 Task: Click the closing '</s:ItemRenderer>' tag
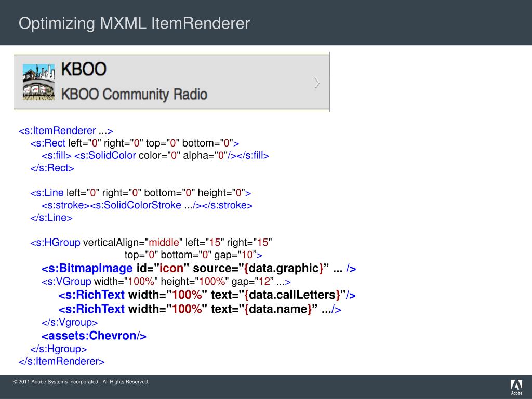(x=62, y=361)
